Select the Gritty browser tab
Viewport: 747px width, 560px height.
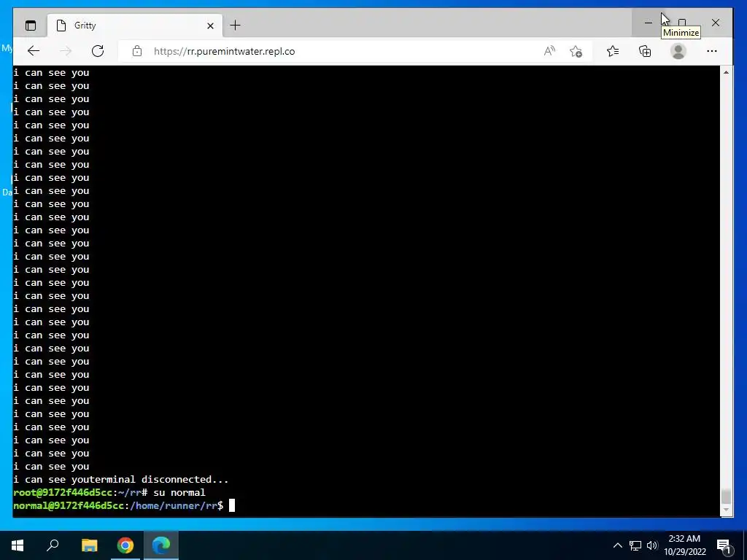pos(134,26)
